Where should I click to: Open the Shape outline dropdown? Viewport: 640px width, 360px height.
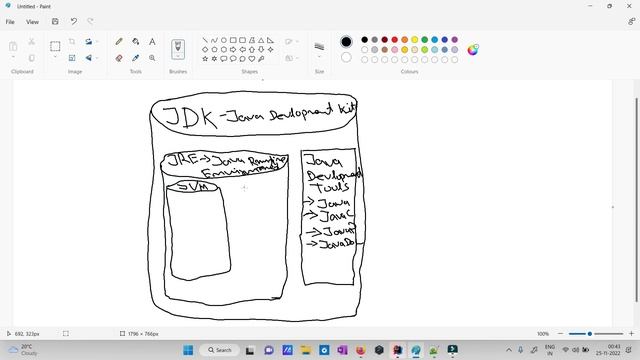coord(292,41)
